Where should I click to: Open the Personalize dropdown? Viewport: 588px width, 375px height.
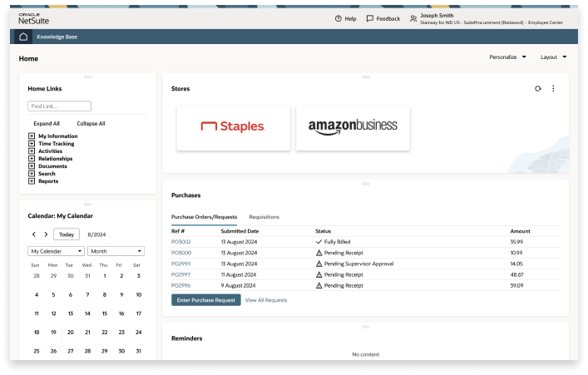508,57
